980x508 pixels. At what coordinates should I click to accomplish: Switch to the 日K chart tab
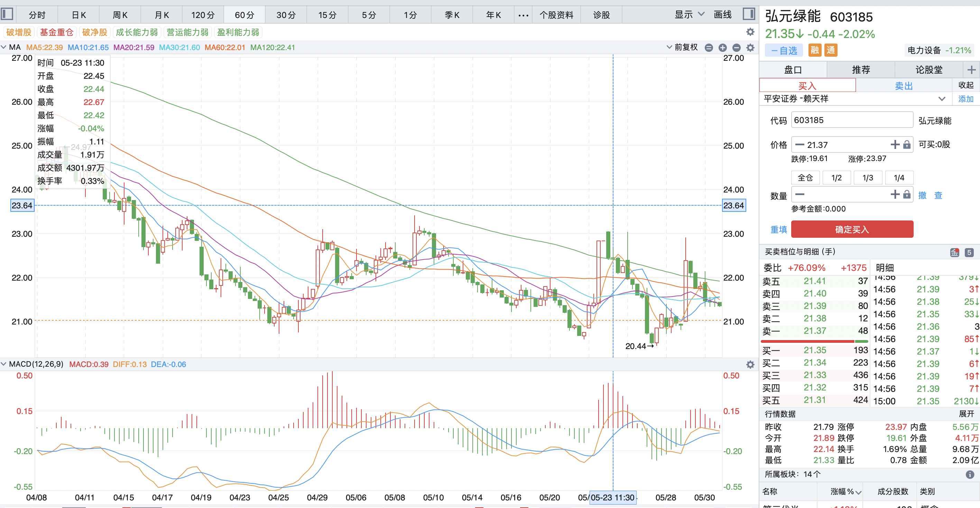79,15
